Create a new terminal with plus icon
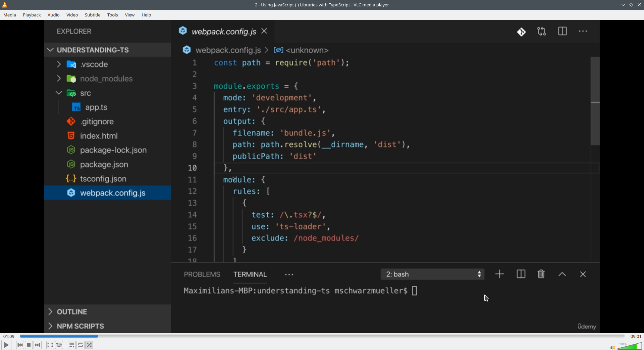Viewport: 644px width, 350px height. 499,274
